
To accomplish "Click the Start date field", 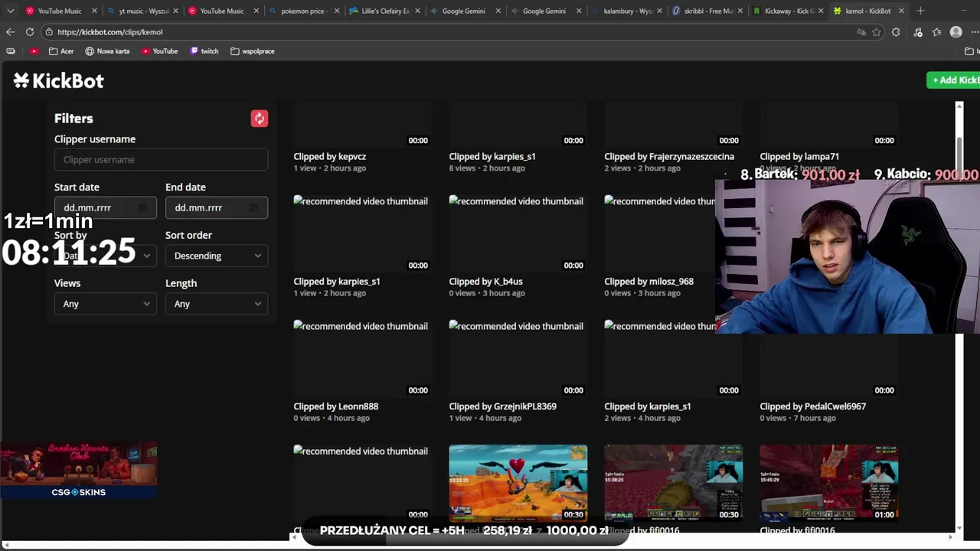I will 106,208.
